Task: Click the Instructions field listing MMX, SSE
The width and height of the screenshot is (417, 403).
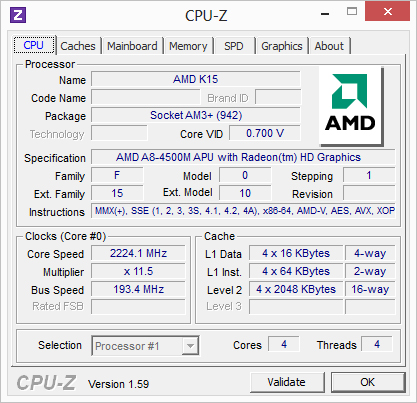Action: 243,211
